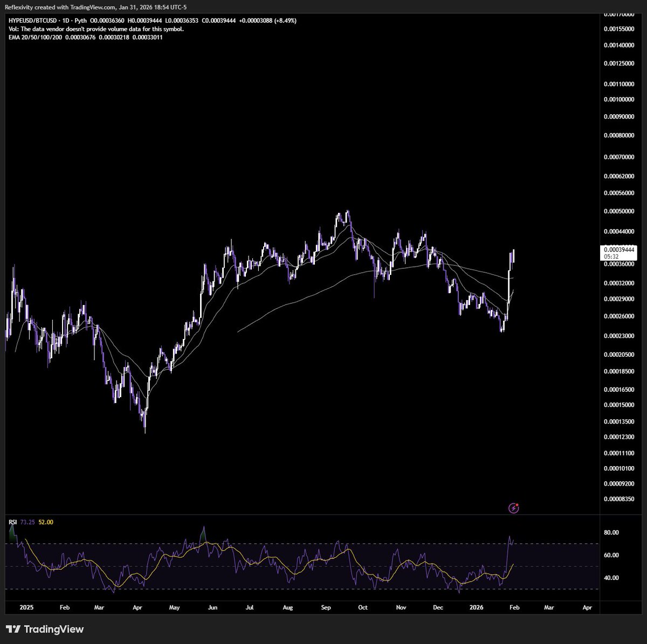Image resolution: width=647 pixels, height=644 pixels.
Task: Click the yellow RSI value 52.00
Action: tap(45, 522)
